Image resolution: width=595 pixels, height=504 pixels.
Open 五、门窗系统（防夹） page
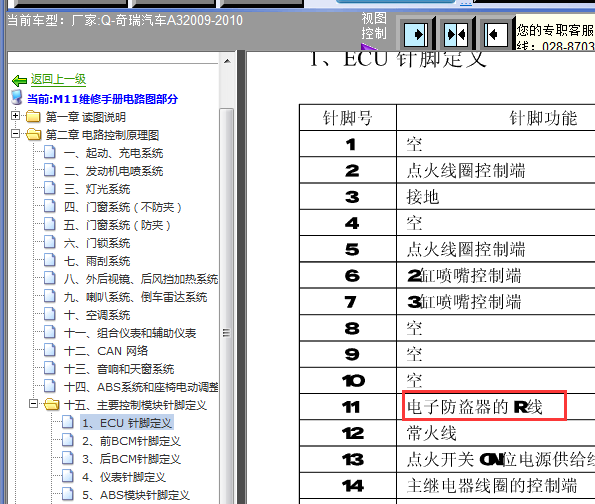pyautogui.click(x=117, y=225)
